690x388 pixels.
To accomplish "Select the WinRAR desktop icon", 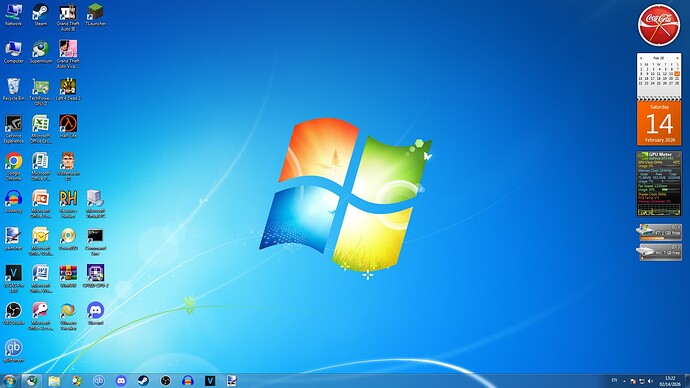I will pyautogui.click(x=68, y=276).
